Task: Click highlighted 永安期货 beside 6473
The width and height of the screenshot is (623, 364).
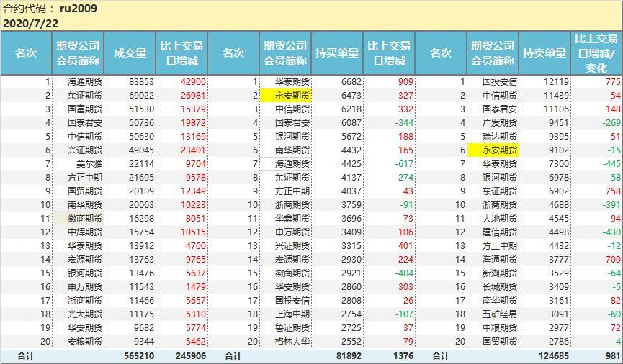Action: (285, 95)
